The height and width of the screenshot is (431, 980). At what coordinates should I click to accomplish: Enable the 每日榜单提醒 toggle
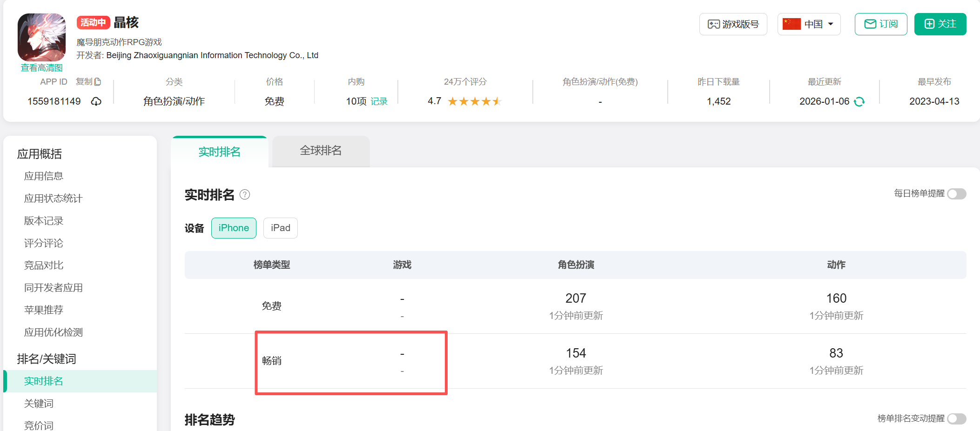coord(956,194)
